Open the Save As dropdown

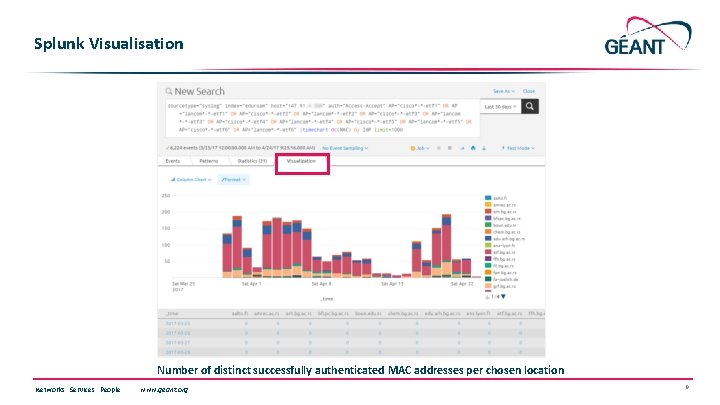click(504, 91)
